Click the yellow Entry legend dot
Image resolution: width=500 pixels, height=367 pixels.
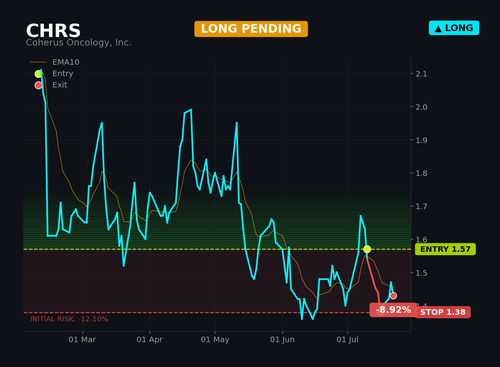point(38,74)
